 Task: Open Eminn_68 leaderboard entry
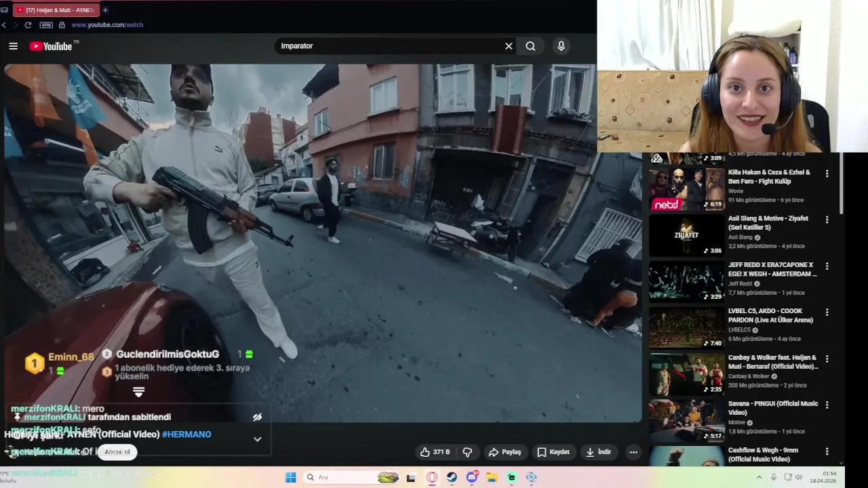click(x=60, y=363)
